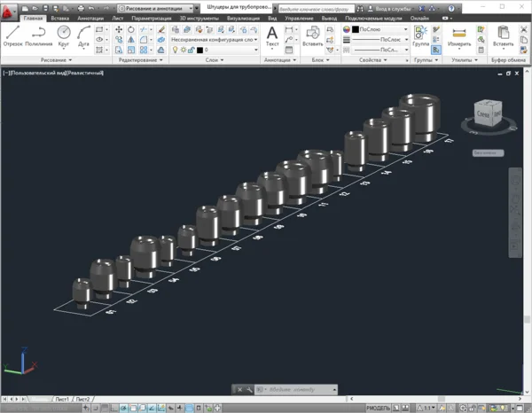Image resolution: width=532 pixels, height=413 pixels.
Task: Switch to the Вставка ribbon tab
Action: (x=60, y=19)
